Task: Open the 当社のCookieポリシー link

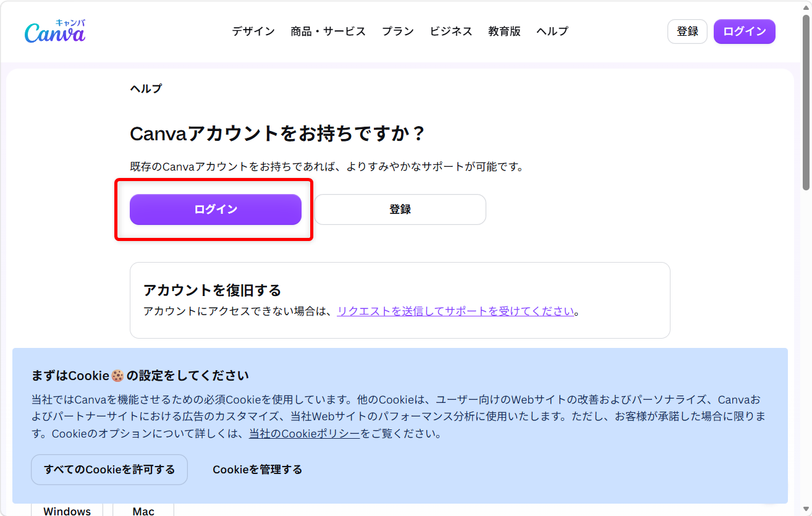Action: point(304,434)
